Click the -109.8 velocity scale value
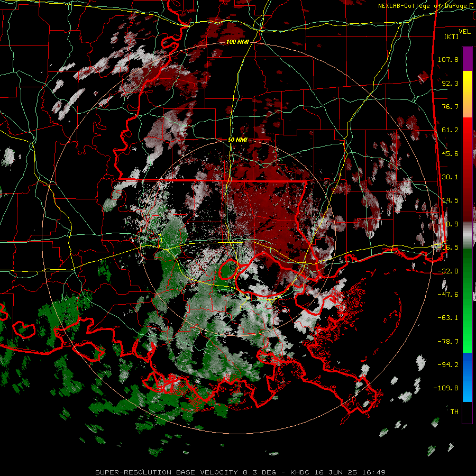The image size is (476, 476). 446,388
